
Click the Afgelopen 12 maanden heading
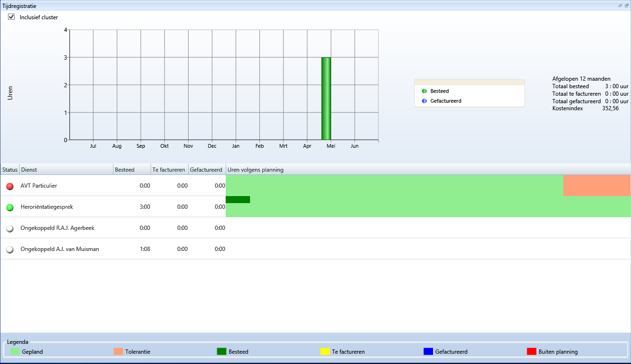tap(581, 79)
